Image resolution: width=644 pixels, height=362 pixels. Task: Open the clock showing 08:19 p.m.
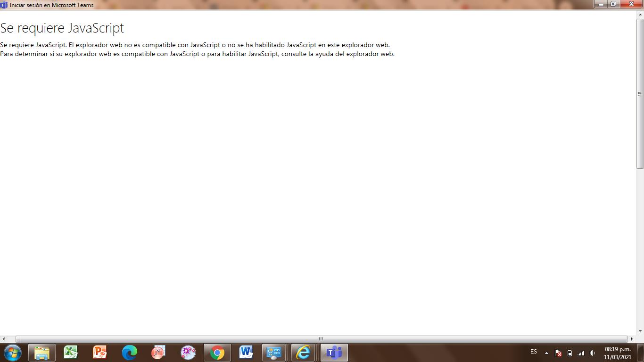tap(618, 353)
